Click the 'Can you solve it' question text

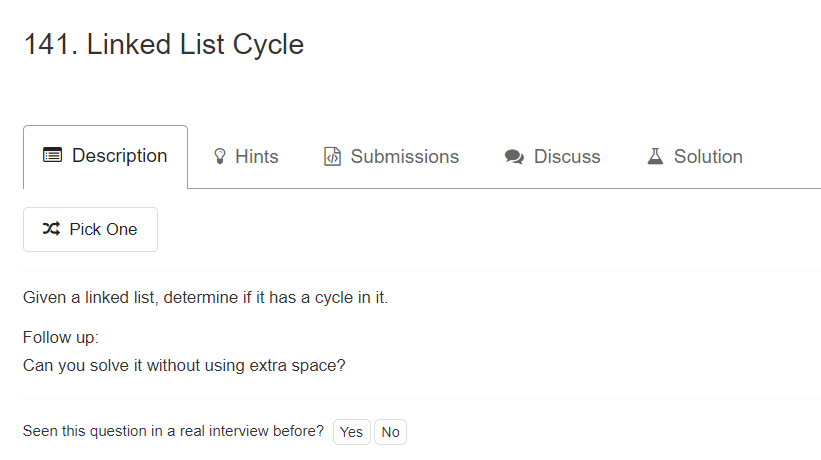click(x=184, y=365)
